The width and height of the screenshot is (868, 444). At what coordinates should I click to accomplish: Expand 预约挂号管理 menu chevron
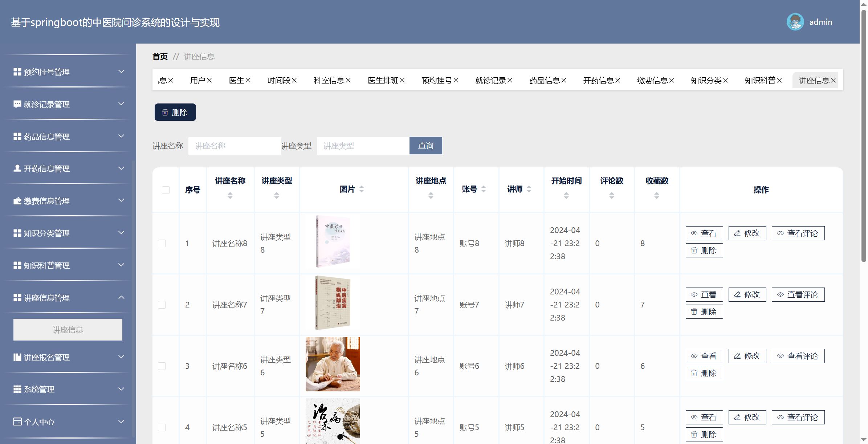point(122,72)
